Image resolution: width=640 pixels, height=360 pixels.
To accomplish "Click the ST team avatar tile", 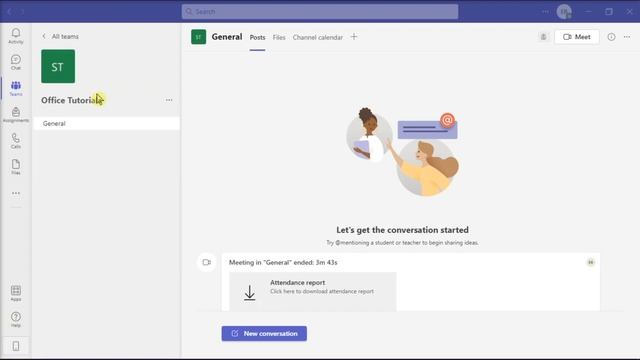I will click(58, 66).
